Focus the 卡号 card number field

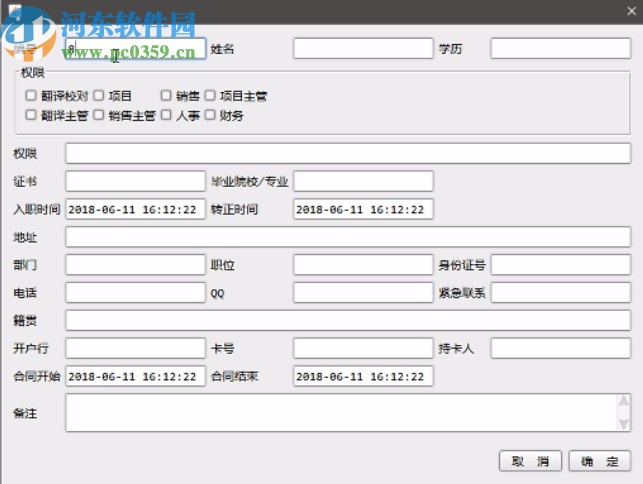click(x=363, y=348)
